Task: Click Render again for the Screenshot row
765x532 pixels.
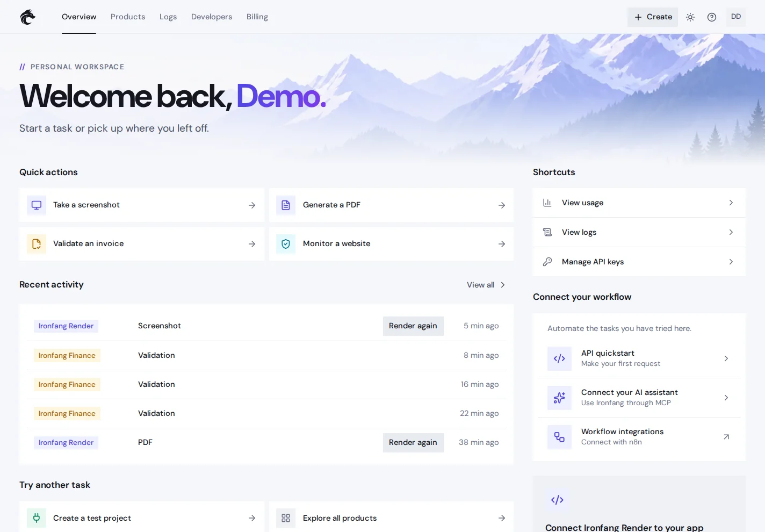Action: [413, 326]
